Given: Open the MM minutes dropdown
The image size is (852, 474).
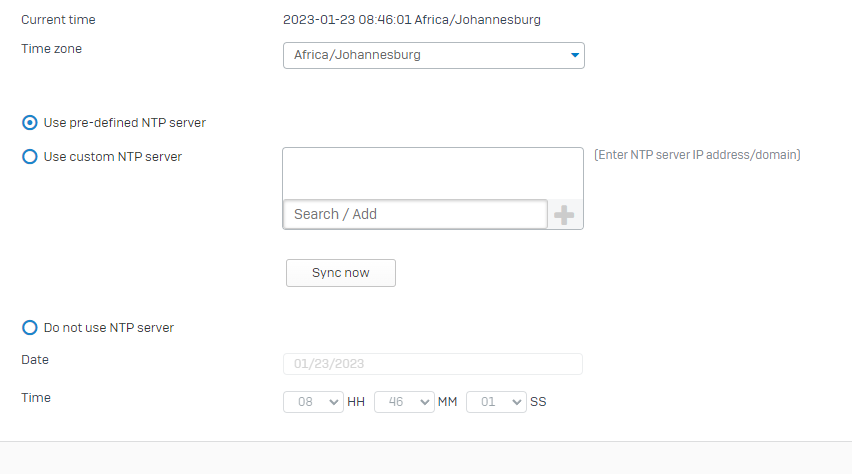Looking at the screenshot, I should pyautogui.click(x=404, y=402).
